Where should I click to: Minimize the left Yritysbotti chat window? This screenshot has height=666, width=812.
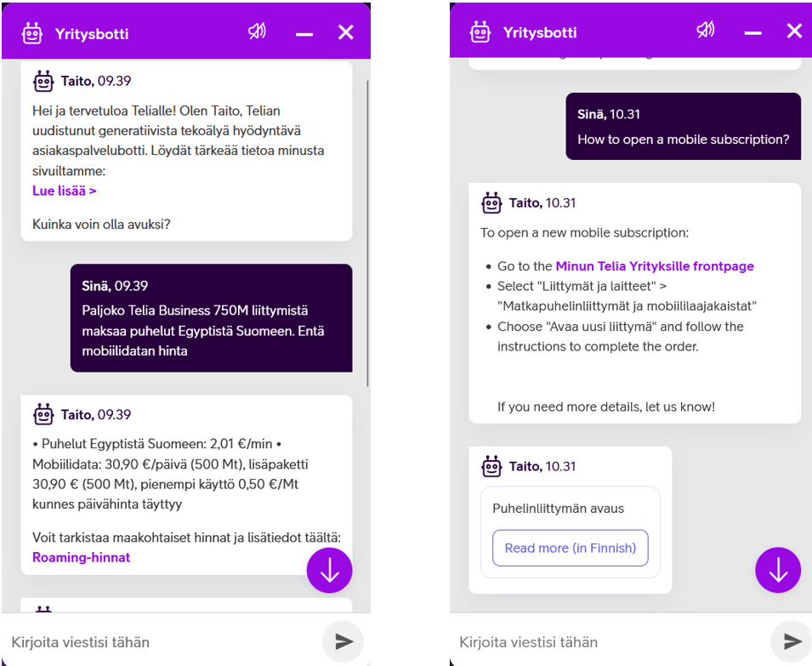point(304,34)
